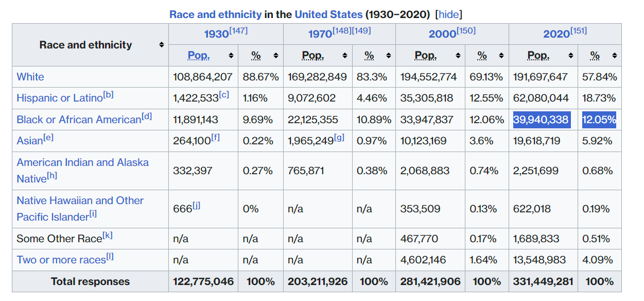Sort by Race and ethnicity column arrows
The height and width of the screenshot is (301, 644).
[x=162, y=45]
